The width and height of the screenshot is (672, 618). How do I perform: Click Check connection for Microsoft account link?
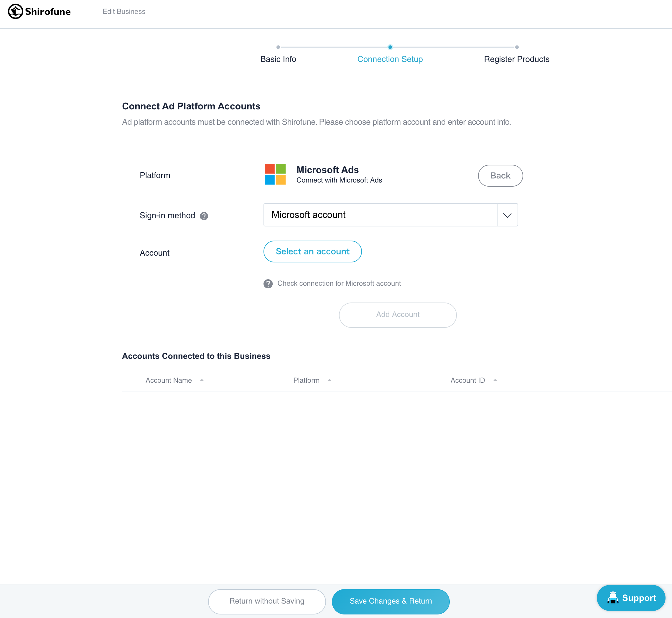tap(339, 284)
